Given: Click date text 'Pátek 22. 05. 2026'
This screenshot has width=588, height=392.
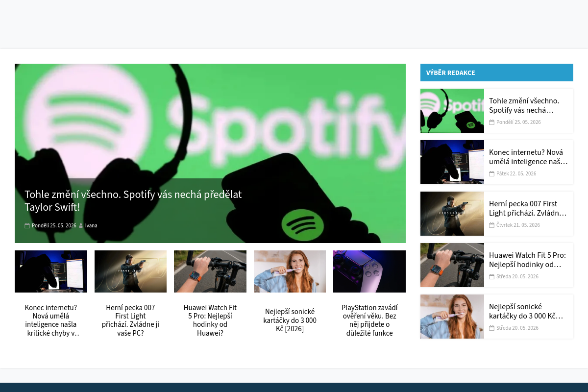Looking at the screenshot, I should (x=516, y=174).
